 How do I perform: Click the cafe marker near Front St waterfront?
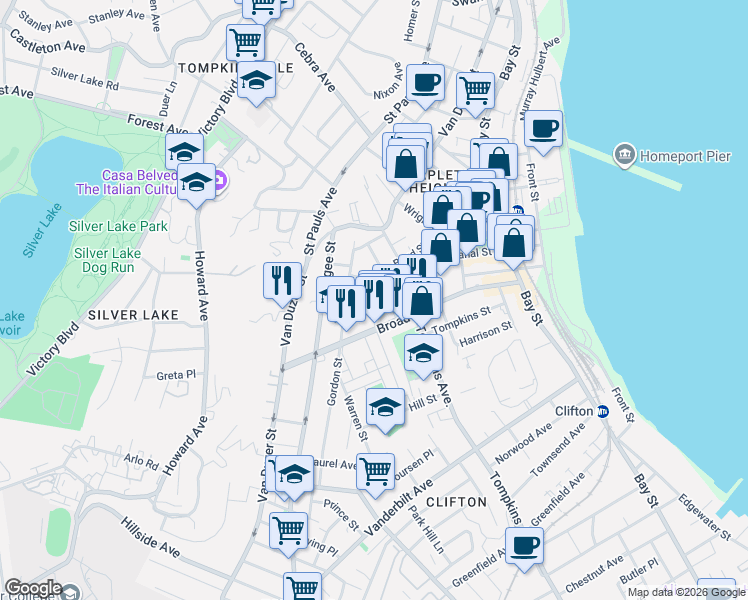pyautogui.click(x=543, y=132)
